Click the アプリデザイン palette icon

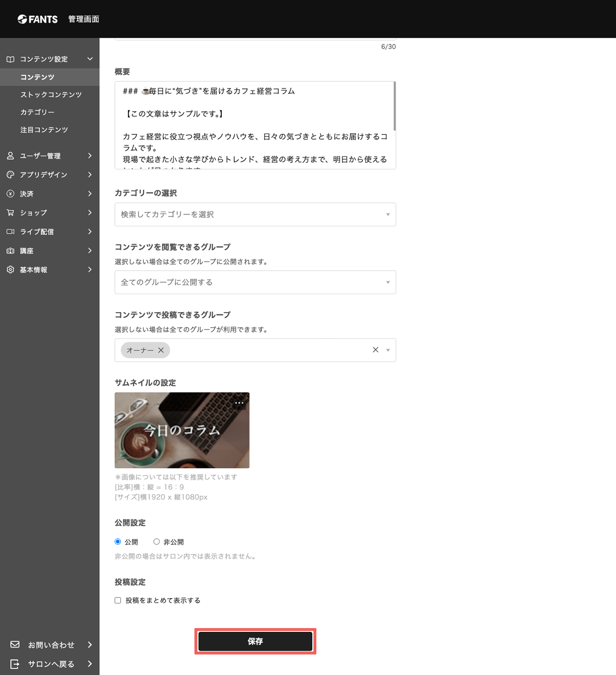click(10, 175)
